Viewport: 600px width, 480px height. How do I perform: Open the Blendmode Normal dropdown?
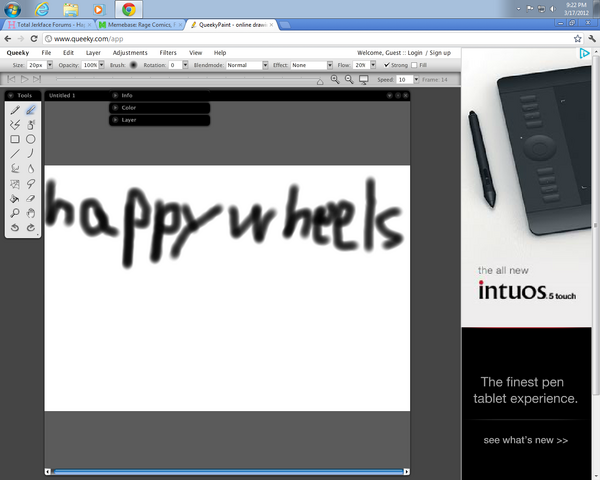pyautogui.click(x=247, y=65)
